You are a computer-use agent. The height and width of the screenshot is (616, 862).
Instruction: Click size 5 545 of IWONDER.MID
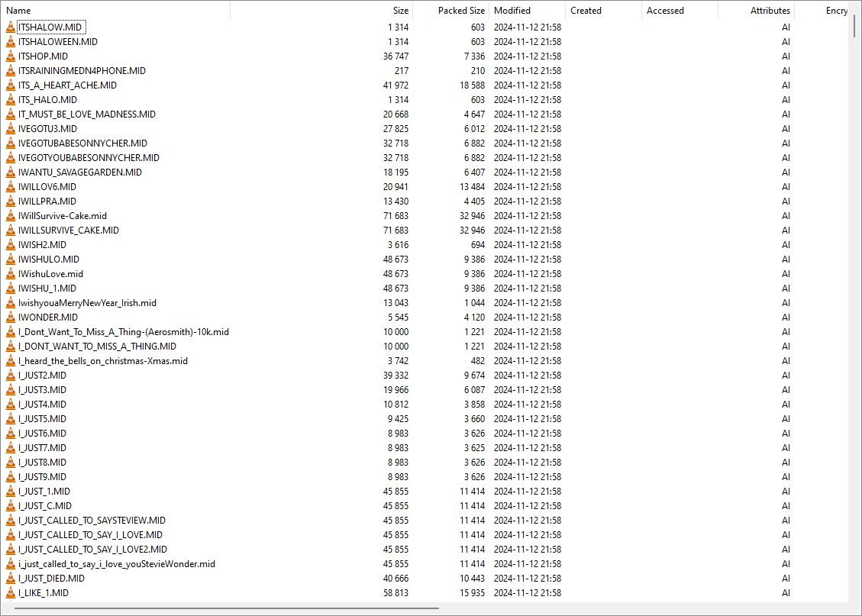pos(398,318)
